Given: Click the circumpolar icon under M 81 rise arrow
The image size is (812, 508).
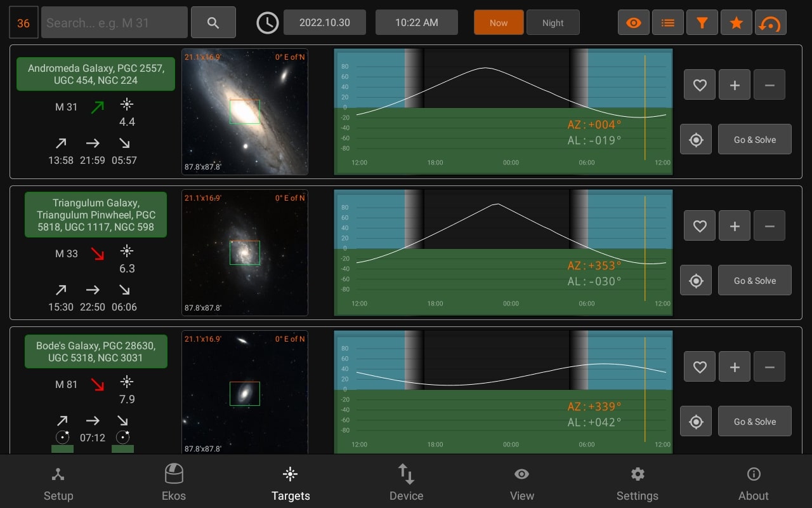Looking at the screenshot, I should coord(62,437).
